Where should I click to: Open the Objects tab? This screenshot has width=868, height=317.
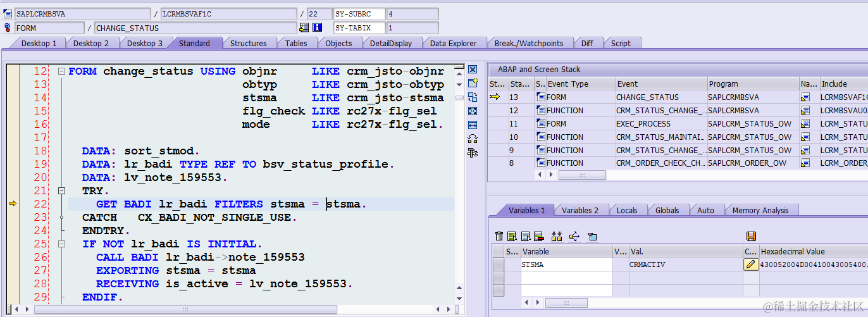(x=338, y=43)
